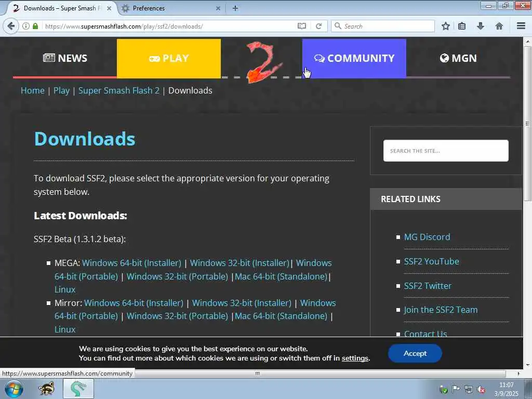Click the Search The Site input field
This screenshot has width=532, height=399.
click(446, 151)
